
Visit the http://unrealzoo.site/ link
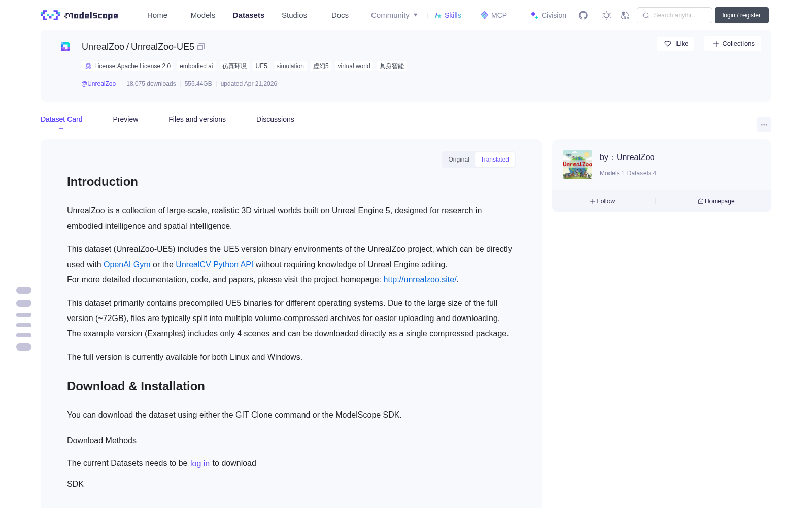pos(420,280)
